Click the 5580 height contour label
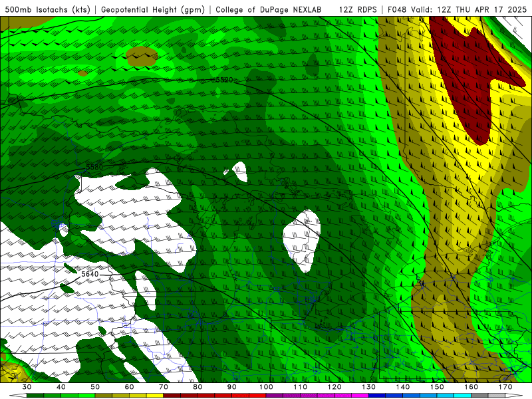The height and width of the screenshot is (399, 532). click(x=94, y=167)
